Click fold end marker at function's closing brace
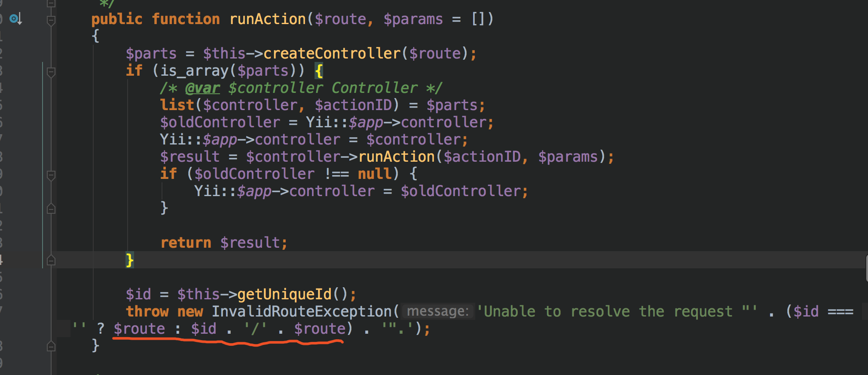 pyautogui.click(x=51, y=346)
